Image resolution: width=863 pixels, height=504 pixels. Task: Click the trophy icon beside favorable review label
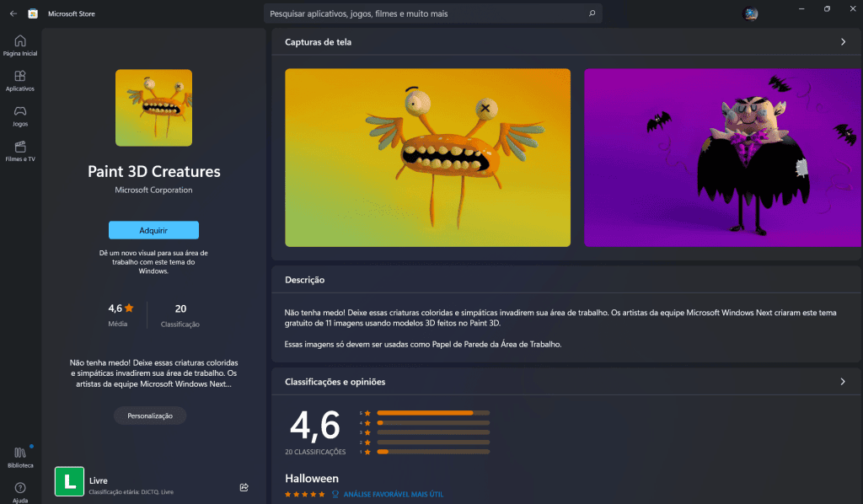[335, 494]
